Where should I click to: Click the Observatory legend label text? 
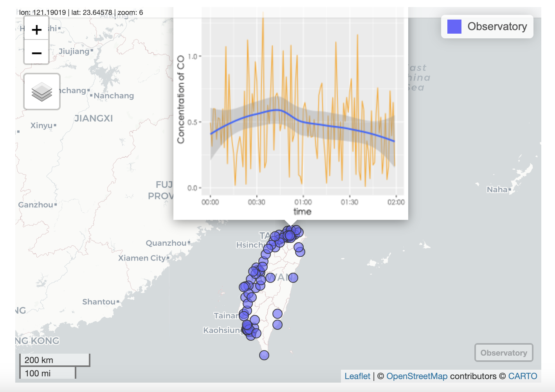497,27
